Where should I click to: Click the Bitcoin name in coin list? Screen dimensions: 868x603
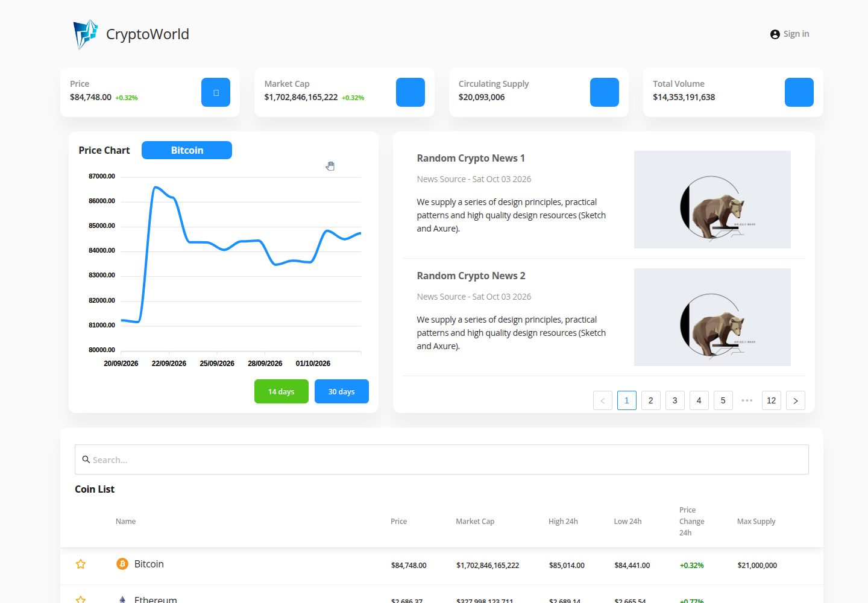tap(149, 564)
